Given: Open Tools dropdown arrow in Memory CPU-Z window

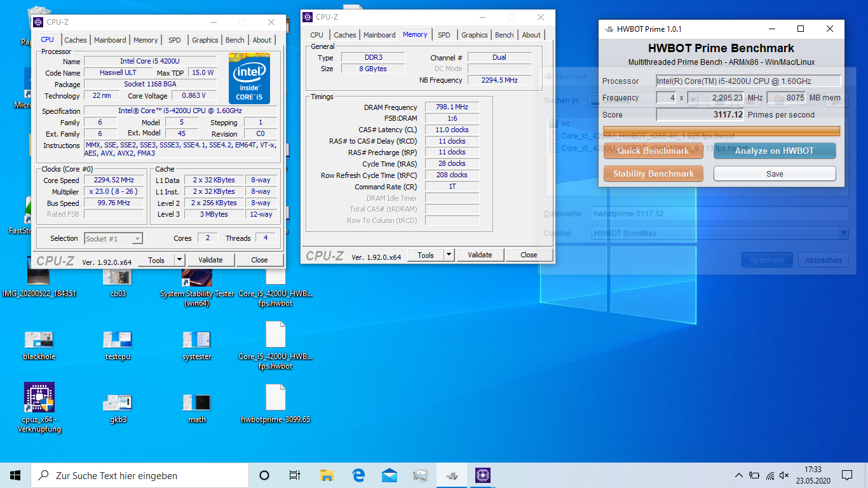Looking at the screenshot, I should pos(449,255).
